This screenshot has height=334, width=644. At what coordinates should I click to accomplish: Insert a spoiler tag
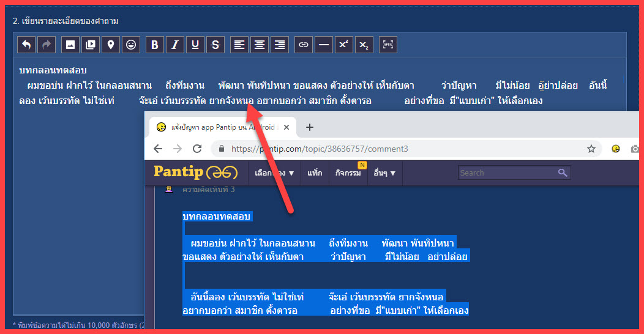coord(388,45)
